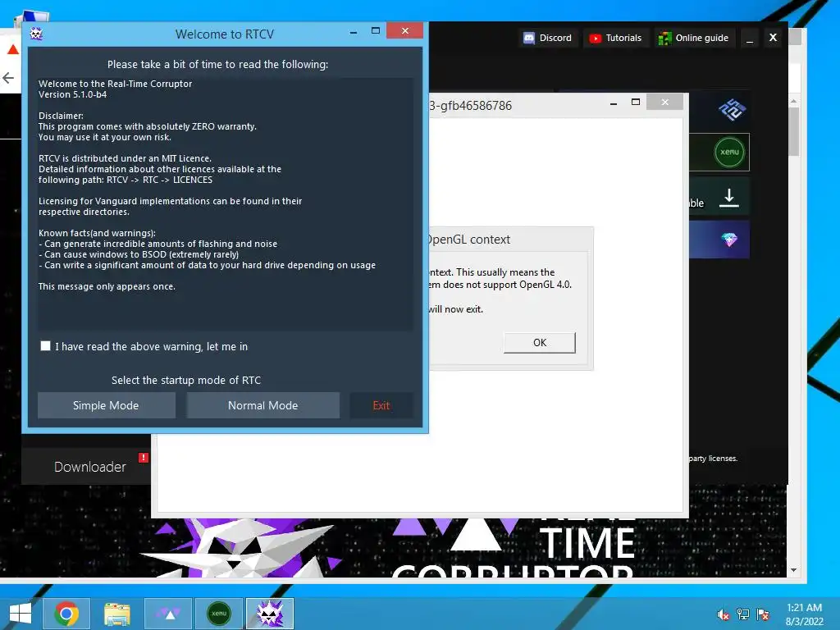This screenshot has width=840, height=630.
Task: Click 'This message only appears once.' text
Action: [x=107, y=286]
